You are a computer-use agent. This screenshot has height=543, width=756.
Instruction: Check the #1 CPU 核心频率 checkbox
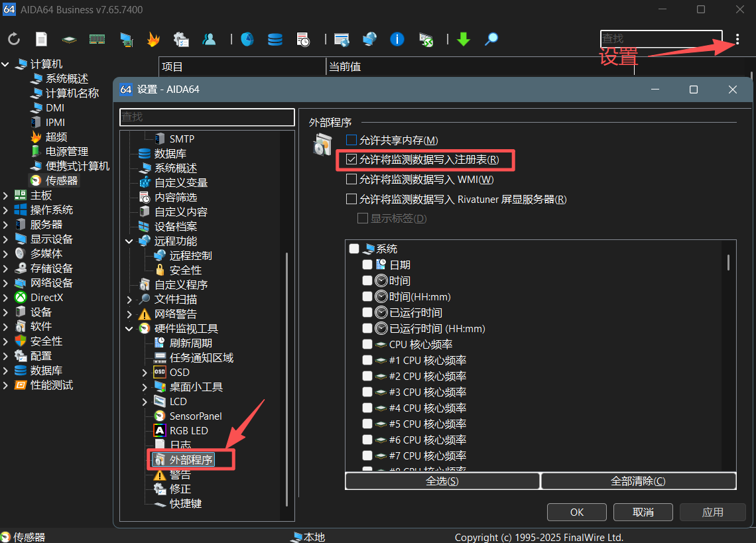tap(367, 360)
